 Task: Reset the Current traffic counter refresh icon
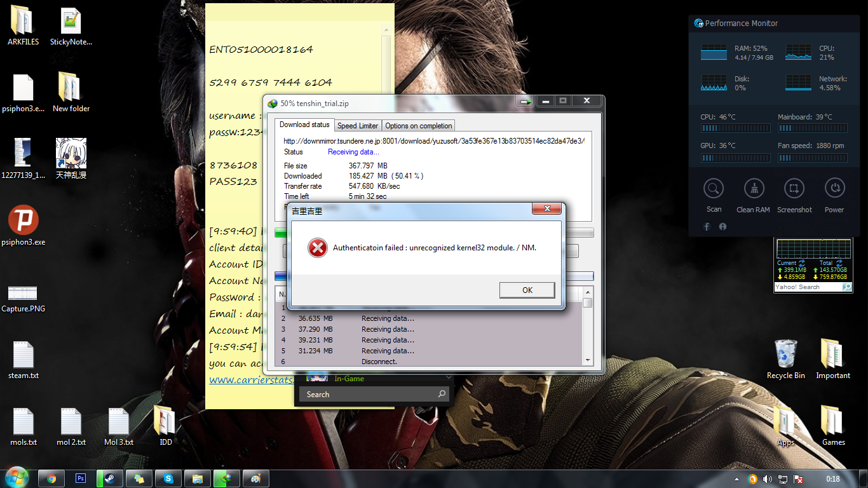point(802,262)
